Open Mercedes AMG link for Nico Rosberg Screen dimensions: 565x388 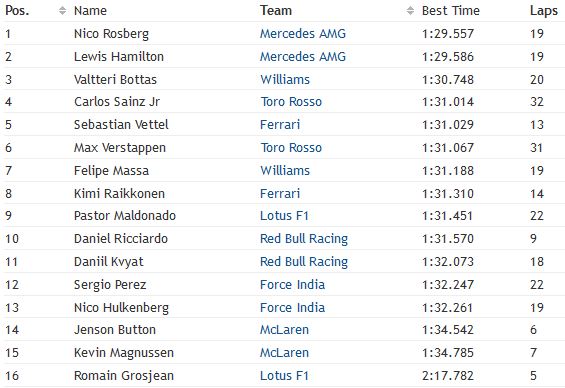pos(303,34)
